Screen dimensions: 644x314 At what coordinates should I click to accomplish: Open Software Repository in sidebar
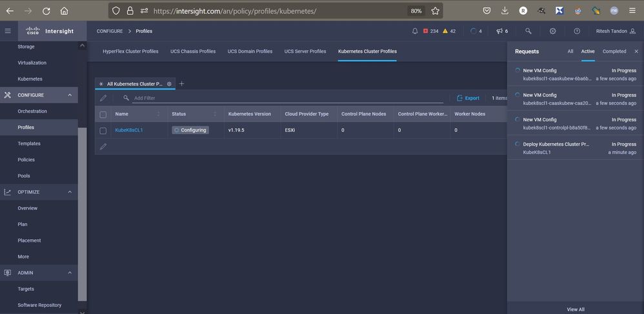39,305
